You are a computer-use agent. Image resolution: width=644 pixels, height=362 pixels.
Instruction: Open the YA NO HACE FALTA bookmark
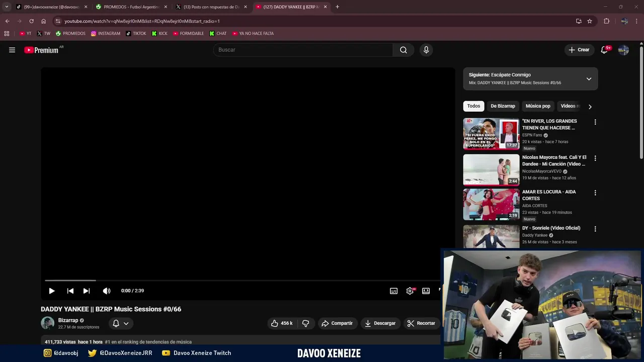point(253,34)
